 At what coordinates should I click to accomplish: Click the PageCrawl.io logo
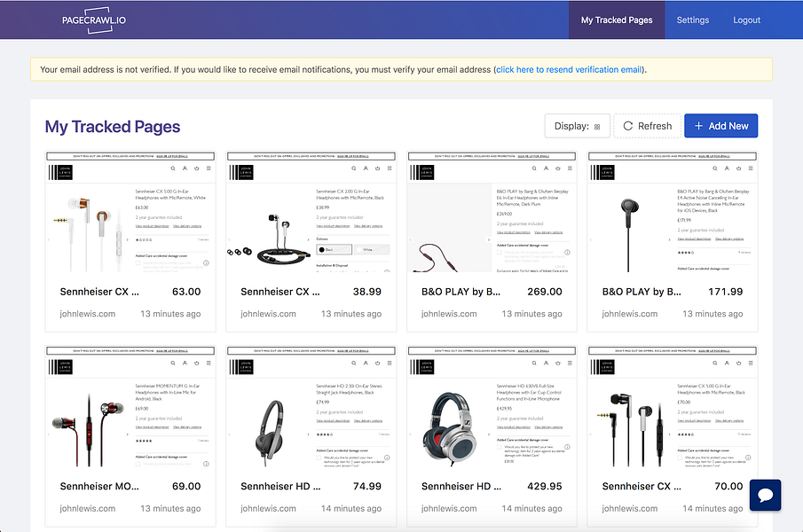click(x=94, y=20)
